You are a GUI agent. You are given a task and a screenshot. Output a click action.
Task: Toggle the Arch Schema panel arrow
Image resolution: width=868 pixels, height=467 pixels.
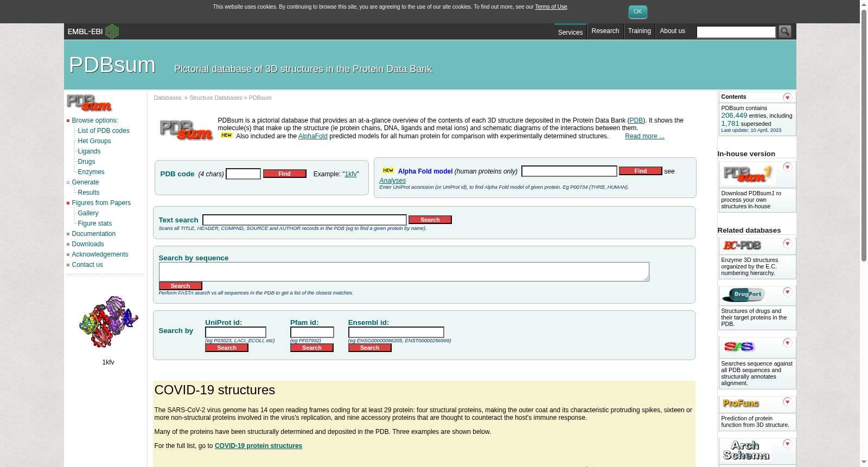tap(788, 444)
